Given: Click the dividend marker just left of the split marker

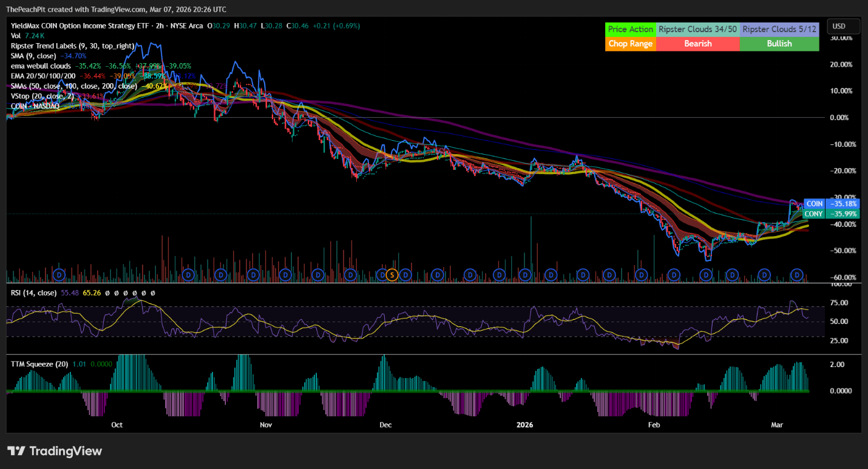Looking at the screenshot, I should [382, 275].
